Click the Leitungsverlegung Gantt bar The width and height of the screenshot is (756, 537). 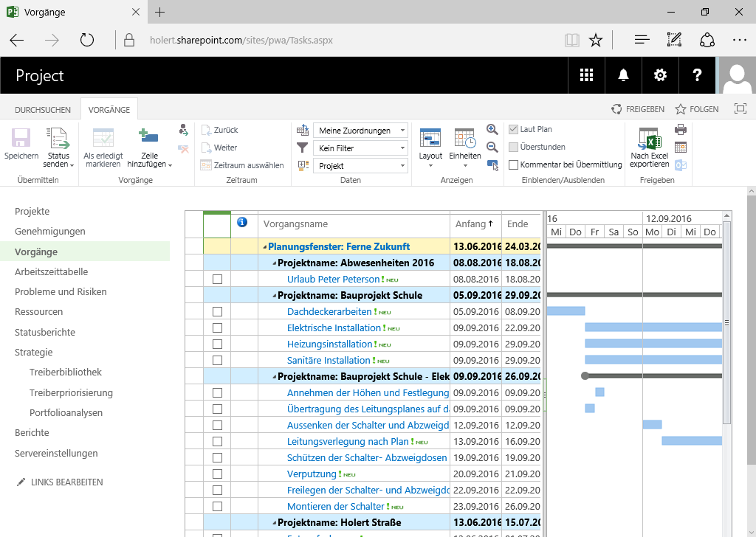(691, 440)
